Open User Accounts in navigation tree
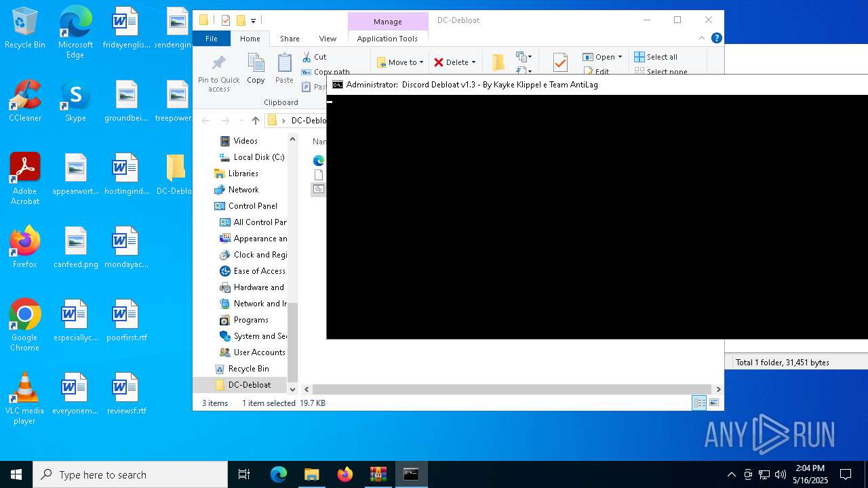This screenshot has width=868, height=488. click(253, 352)
